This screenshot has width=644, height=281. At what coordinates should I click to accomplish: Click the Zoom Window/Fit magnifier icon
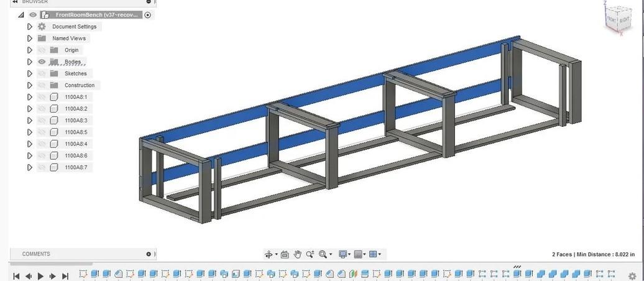tap(323, 255)
